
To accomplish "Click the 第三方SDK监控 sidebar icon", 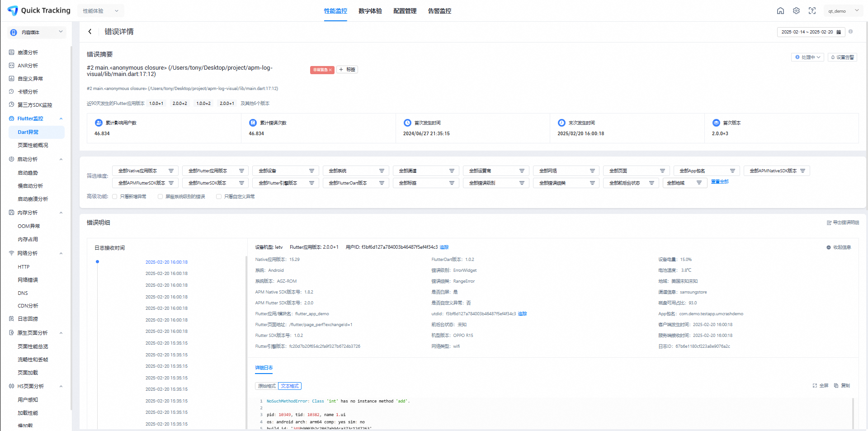I will point(12,105).
